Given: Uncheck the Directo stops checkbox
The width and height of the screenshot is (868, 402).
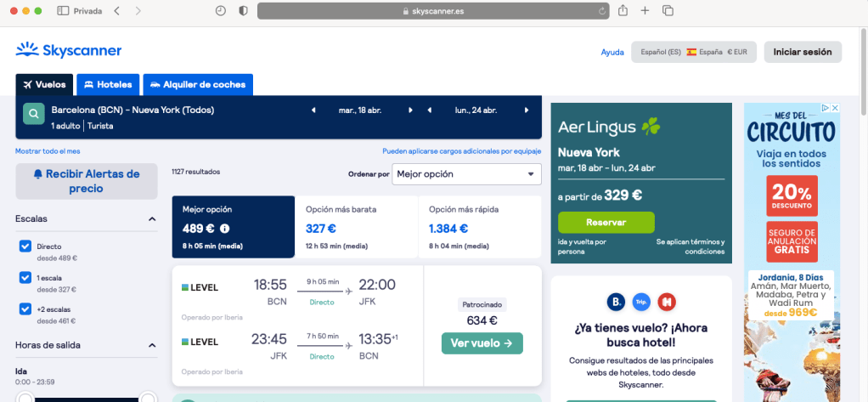Looking at the screenshot, I should click(x=25, y=246).
